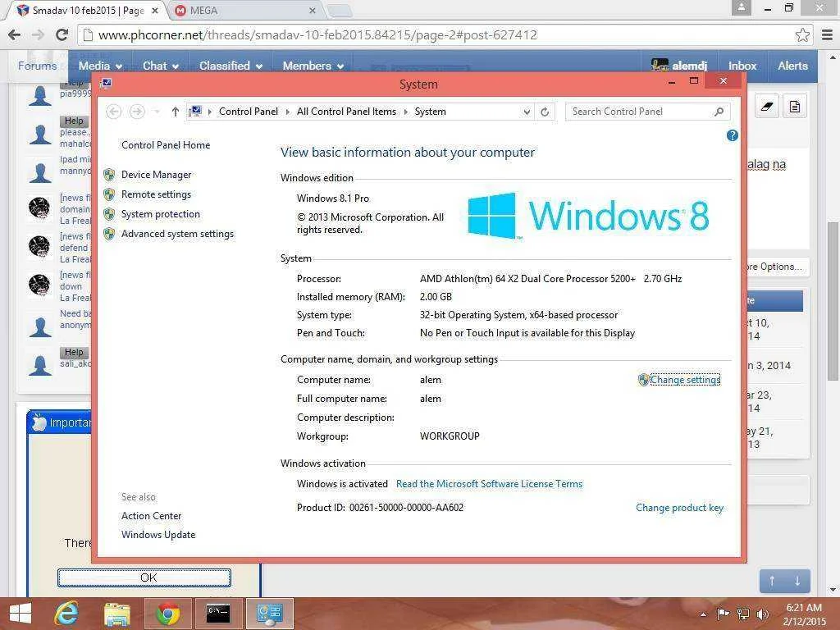Click the network icon in tray
The width and height of the screenshot is (840, 630).
(x=743, y=614)
